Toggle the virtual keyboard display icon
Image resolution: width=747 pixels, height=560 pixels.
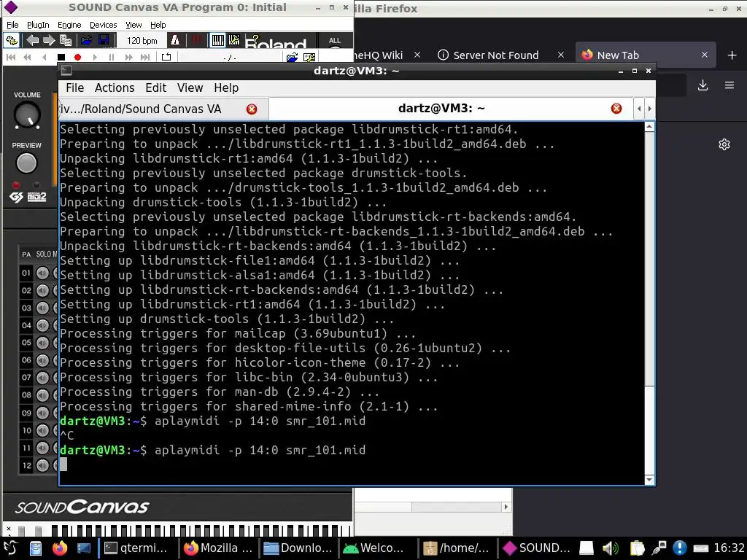(x=217, y=41)
